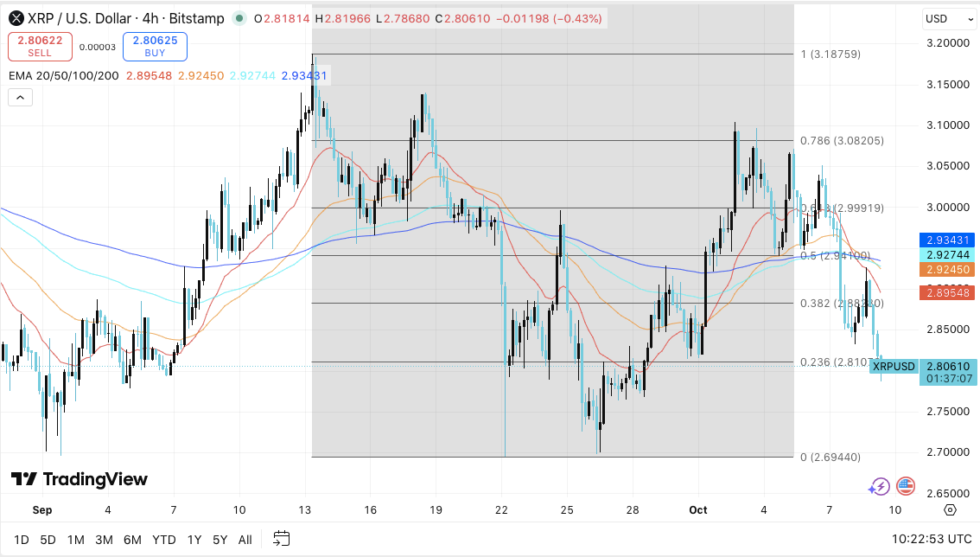Open the go-to-date calendar icon
Viewport: 980px width, 557px height.
(x=281, y=539)
